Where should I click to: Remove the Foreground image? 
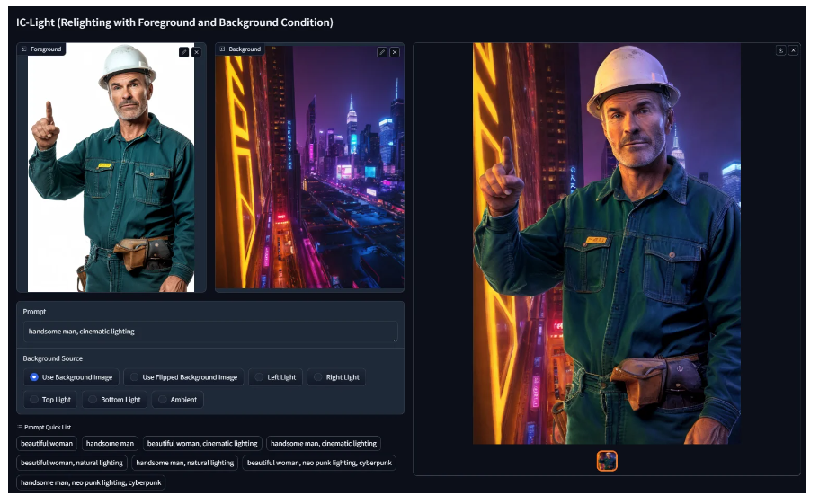pos(196,52)
